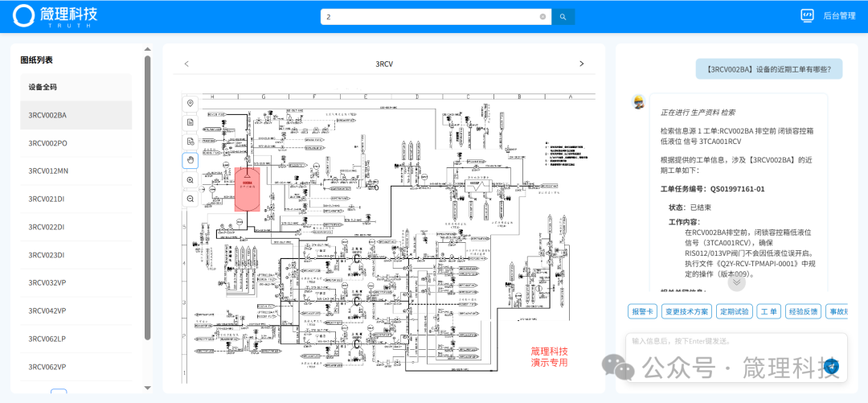The height and width of the screenshot is (403, 868).
Task: Select the hand pan tool
Action: pyautogui.click(x=190, y=160)
